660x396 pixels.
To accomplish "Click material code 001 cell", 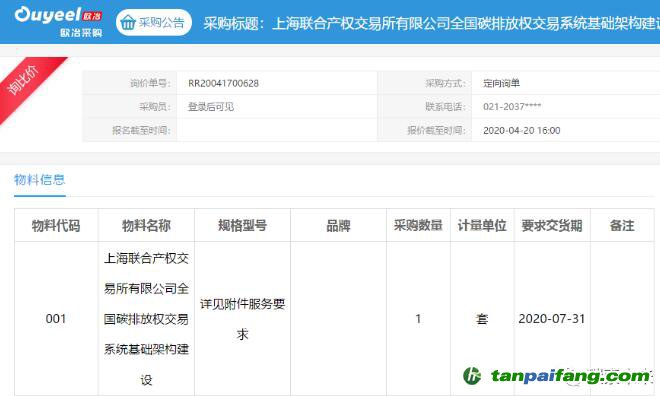I will 56,319.
